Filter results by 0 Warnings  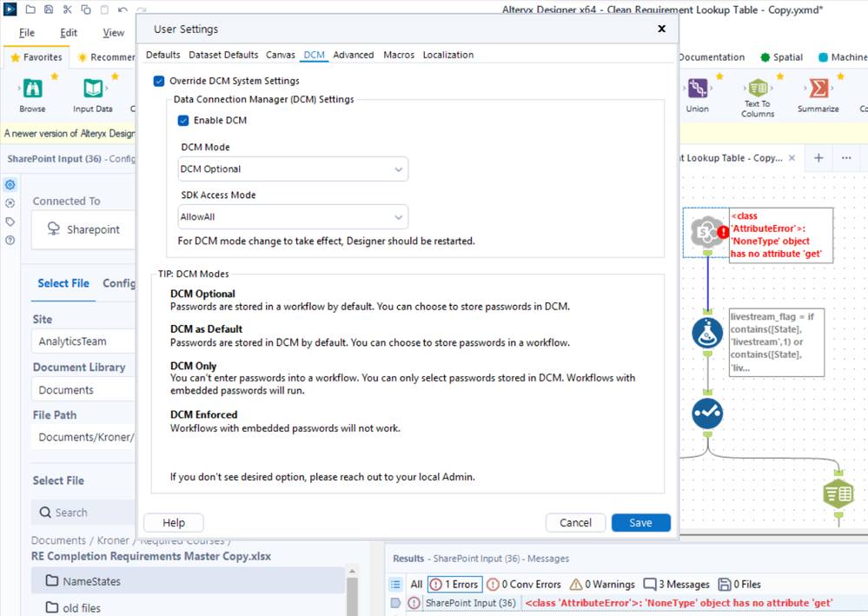[x=602, y=585]
